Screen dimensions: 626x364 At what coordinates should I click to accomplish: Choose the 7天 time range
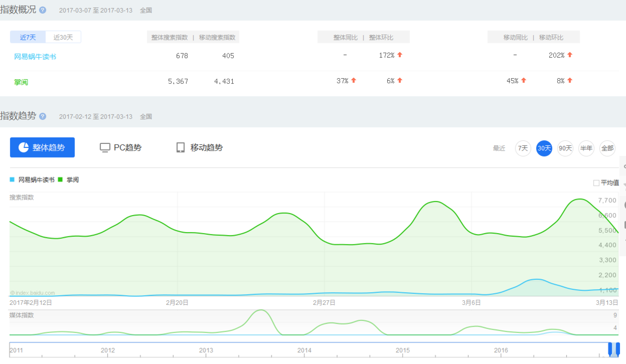click(523, 148)
